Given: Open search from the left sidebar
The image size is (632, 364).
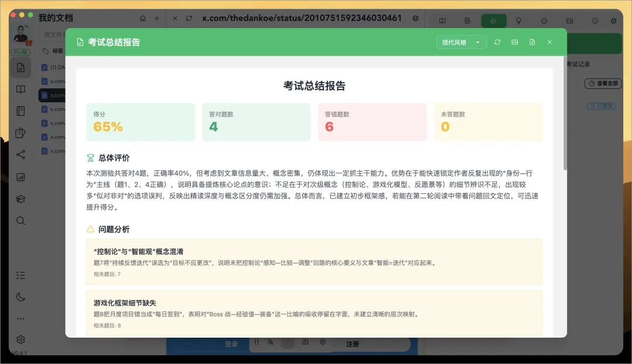Looking at the screenshot, I should pyautogui.click(x=20, y=221).
